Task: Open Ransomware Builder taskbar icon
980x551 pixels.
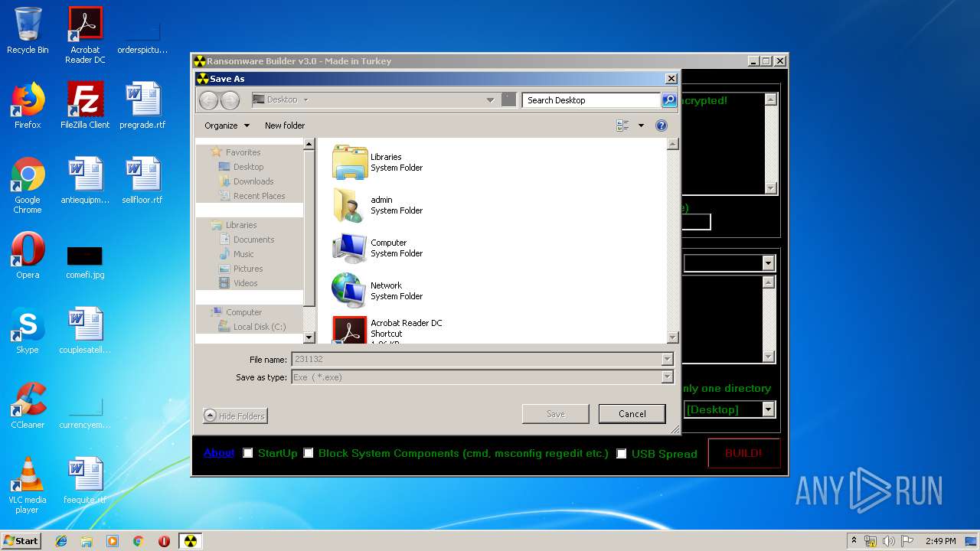Action: (x=190, y=541)
